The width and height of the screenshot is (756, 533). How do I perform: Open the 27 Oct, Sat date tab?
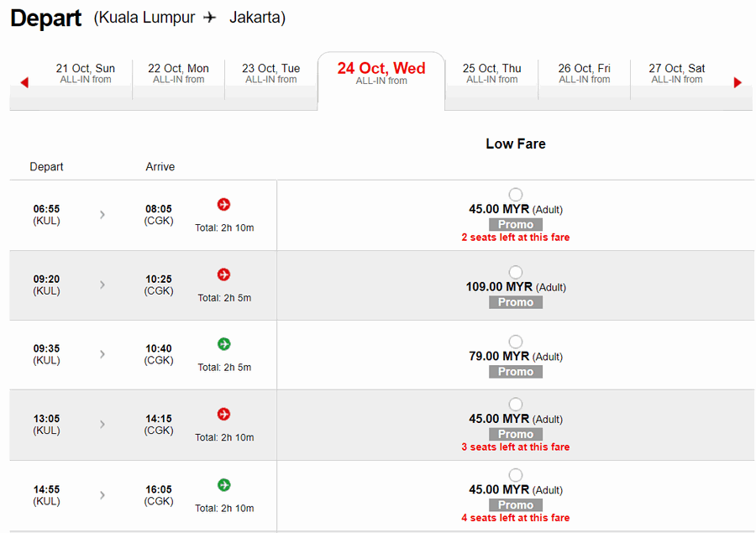677,74
